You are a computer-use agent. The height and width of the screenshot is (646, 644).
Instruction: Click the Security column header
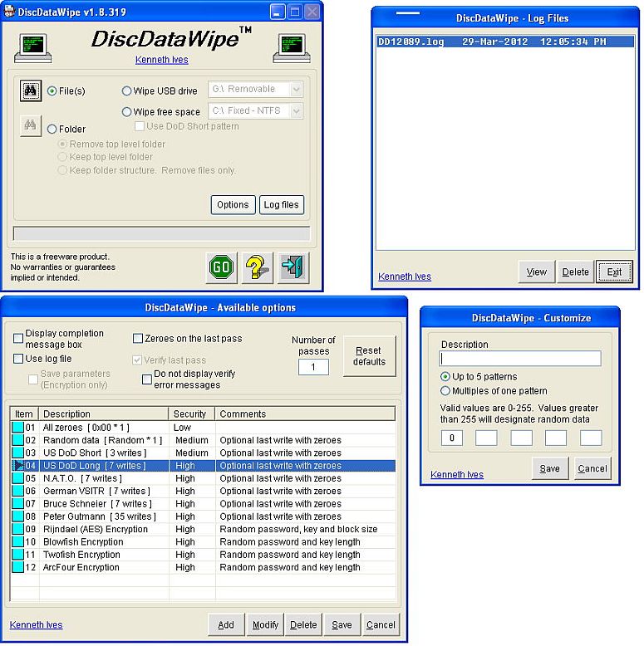pos(192,414)
